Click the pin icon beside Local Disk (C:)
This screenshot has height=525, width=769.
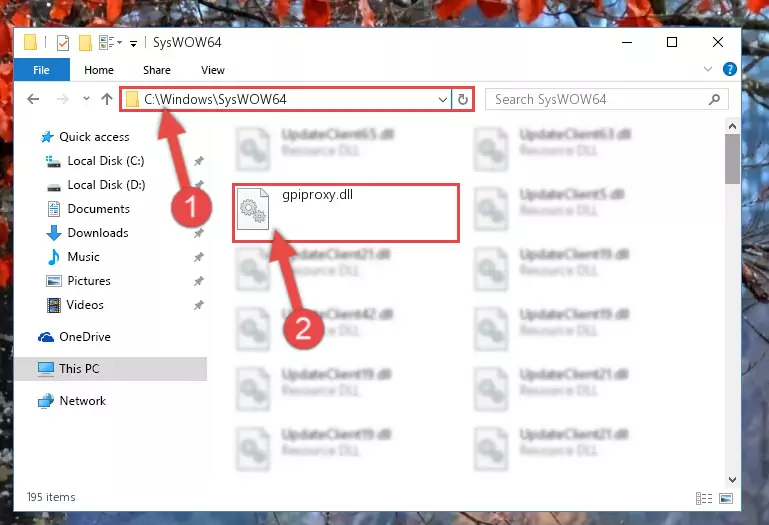(x=199, y=161)
